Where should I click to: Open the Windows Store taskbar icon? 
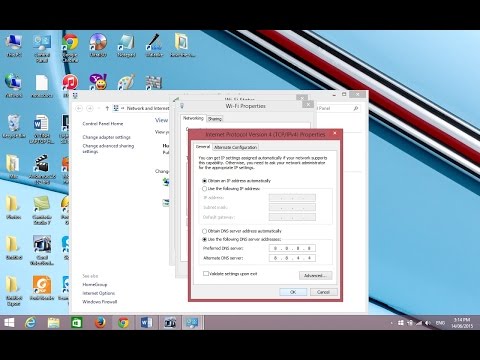(77, 323)
